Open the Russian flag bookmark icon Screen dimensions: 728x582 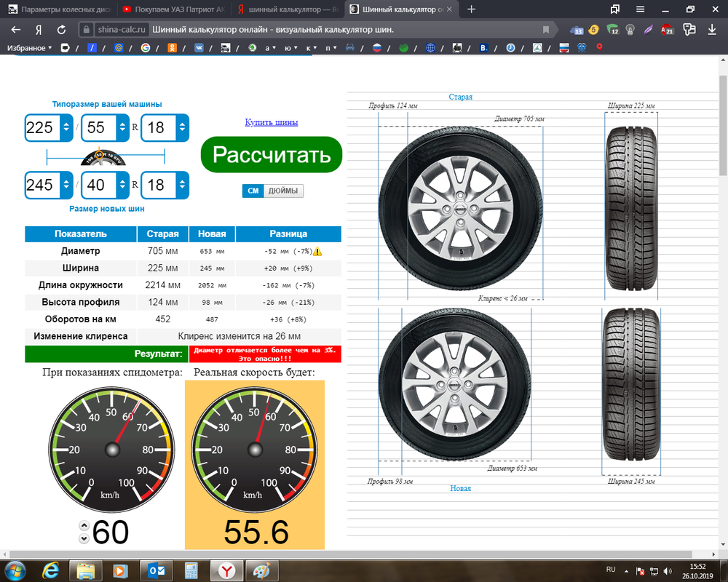[377, 47]
